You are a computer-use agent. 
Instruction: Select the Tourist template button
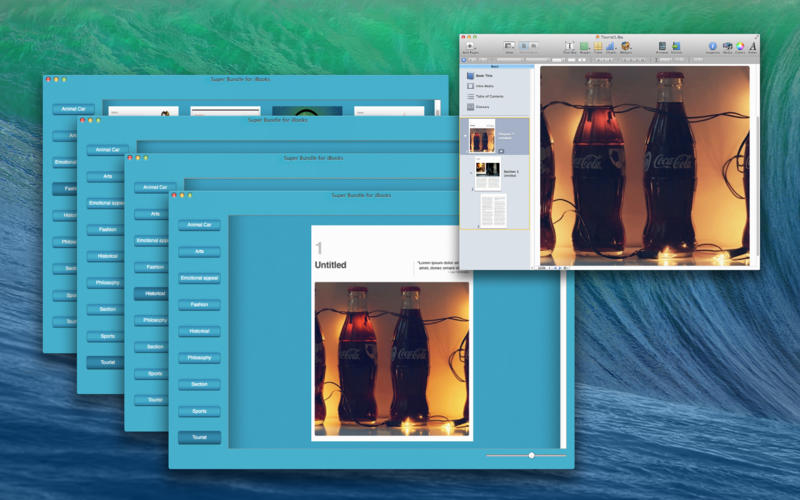(x=199, y=437)
